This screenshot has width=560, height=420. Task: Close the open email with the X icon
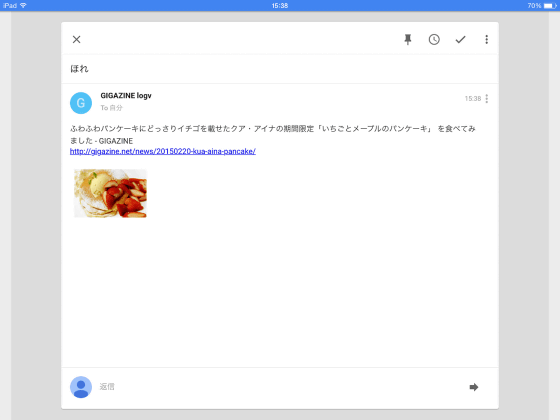76,39
